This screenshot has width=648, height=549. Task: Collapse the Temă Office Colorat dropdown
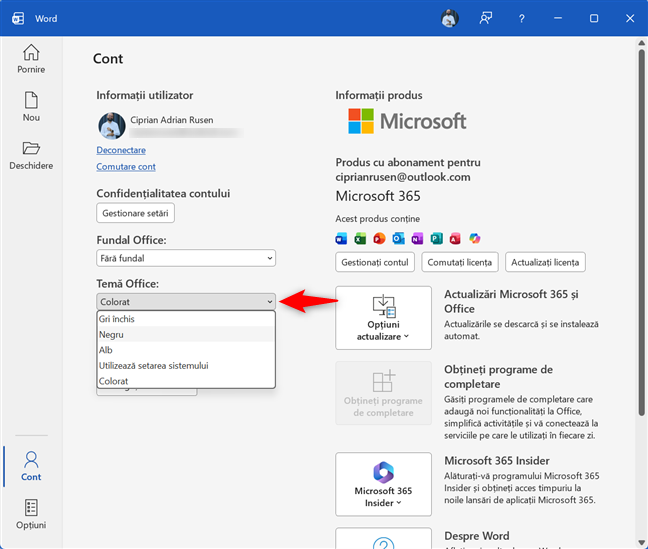pyautogui.click(x=186, y=301)
